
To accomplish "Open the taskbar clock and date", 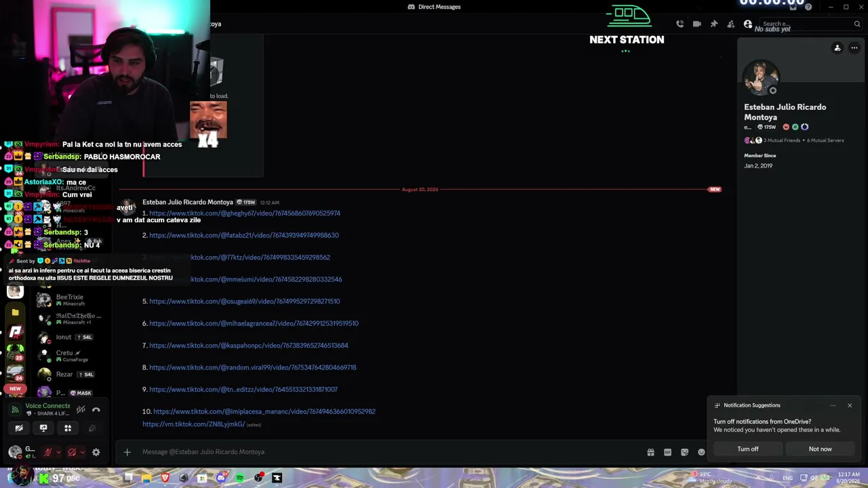I will pos(849,477).
